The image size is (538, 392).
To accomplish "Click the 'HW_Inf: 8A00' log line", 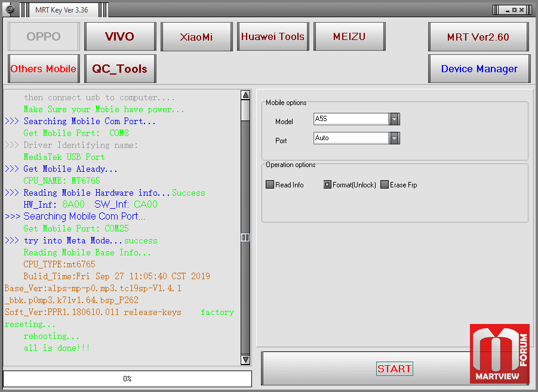I will (x=90, y=205).
